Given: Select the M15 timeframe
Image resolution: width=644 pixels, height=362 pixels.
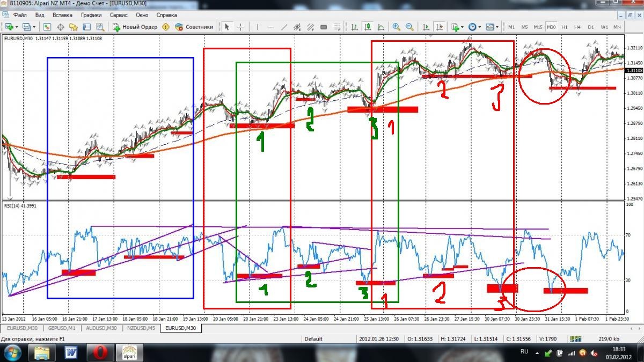Looking at the screenshot, I should 538,27.
